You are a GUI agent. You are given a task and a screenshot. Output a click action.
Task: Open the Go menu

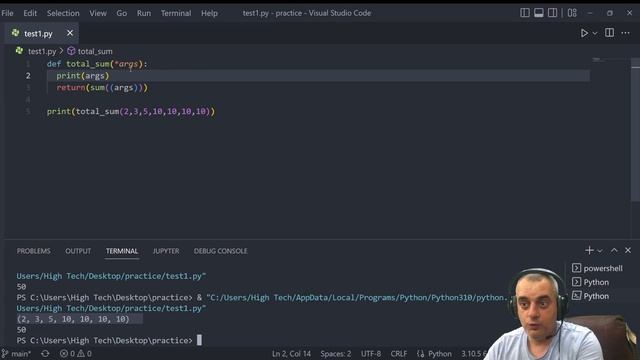point(122,13)
